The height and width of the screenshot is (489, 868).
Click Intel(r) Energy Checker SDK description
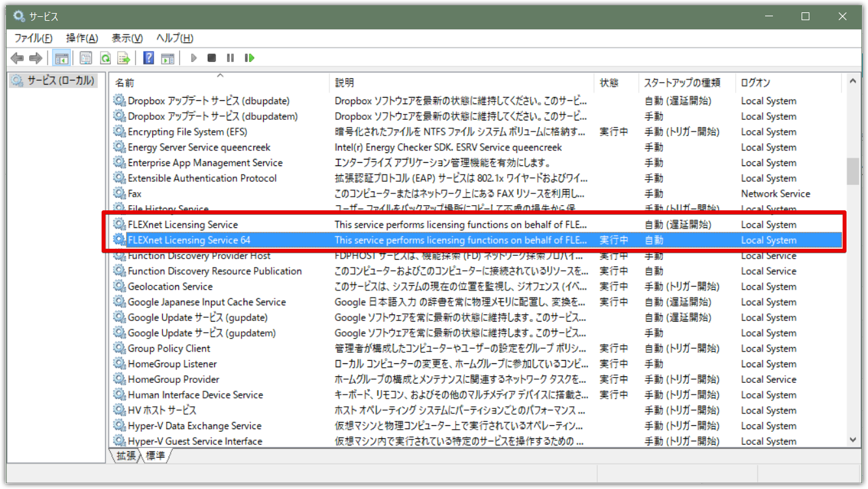(448, 147)
